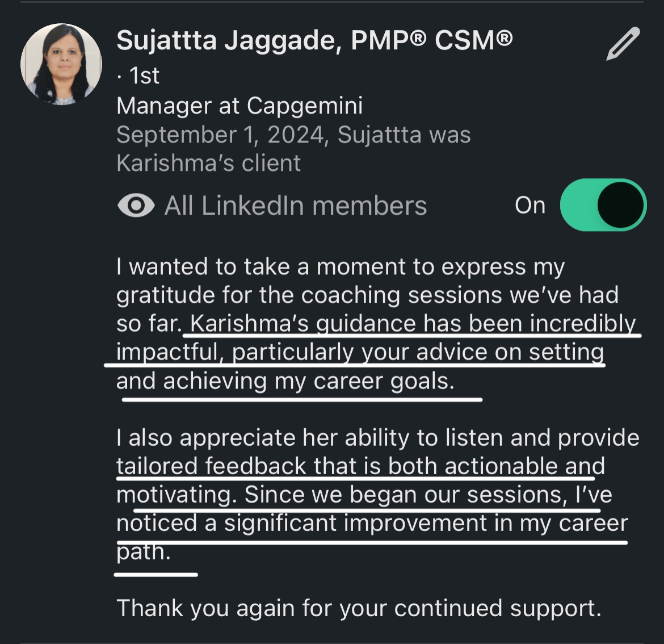Image resolution: width=664 pixels, height=644 pixels.
Task: Click the 'September 1, 2024' date text
Action: point(220,135)
